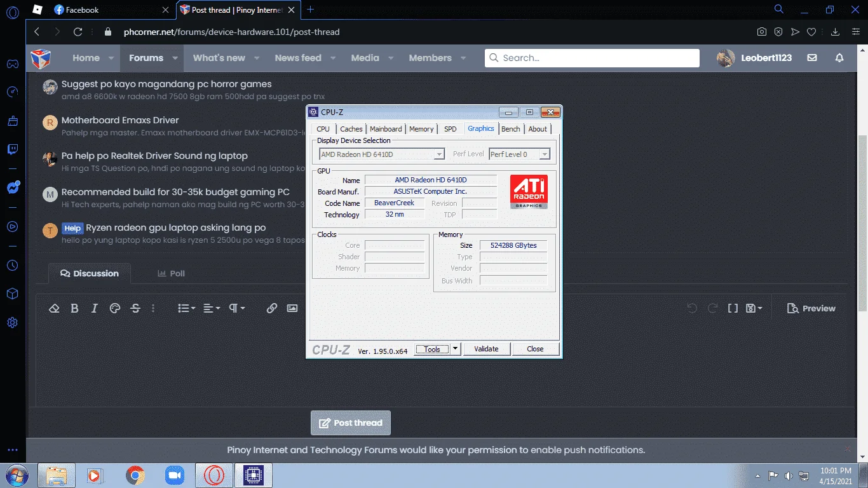The image size is (868, 488).
Task: Open thread 'Suggest po kayo magandang pc horror games'
Action: tap(166, 84)
